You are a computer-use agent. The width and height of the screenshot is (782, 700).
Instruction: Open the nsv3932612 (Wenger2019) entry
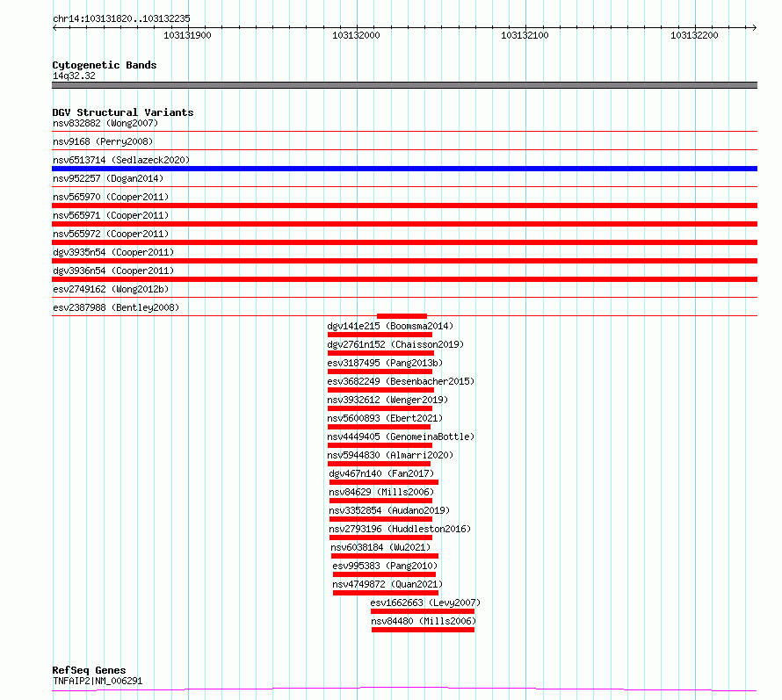pos(387,400)
